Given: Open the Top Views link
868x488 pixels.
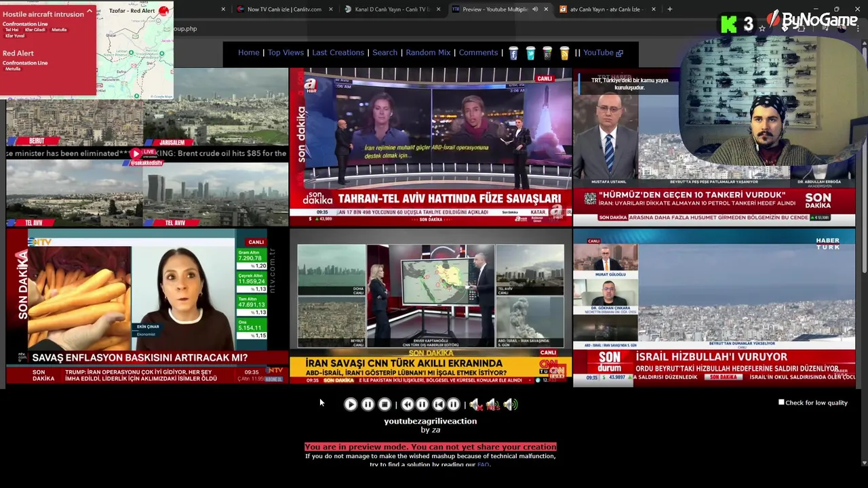Looking at the screenshot, I should coord(285,53).
